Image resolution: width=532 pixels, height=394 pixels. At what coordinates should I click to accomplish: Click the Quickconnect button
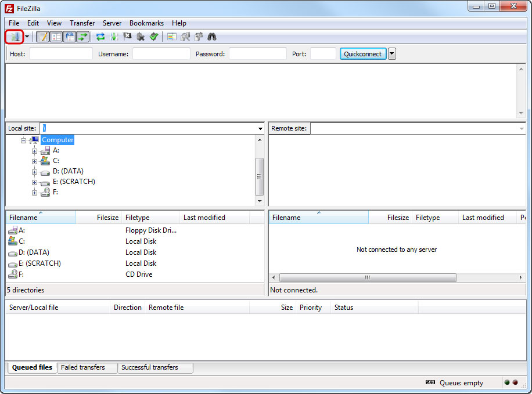pos(363,54)
